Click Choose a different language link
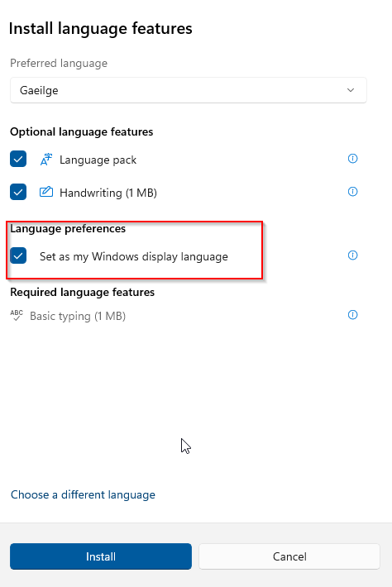Image resolution: width=392 pixels, height=587 pixels. click(83, 495)
